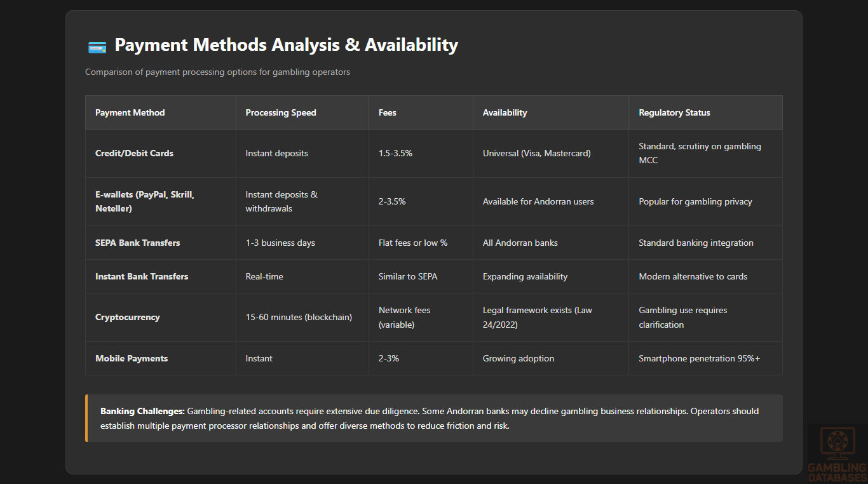This screenshot has height=484, width=868.
Task: Select the Credit/Debit Cards row label
Action: click(x=134, y=153)
